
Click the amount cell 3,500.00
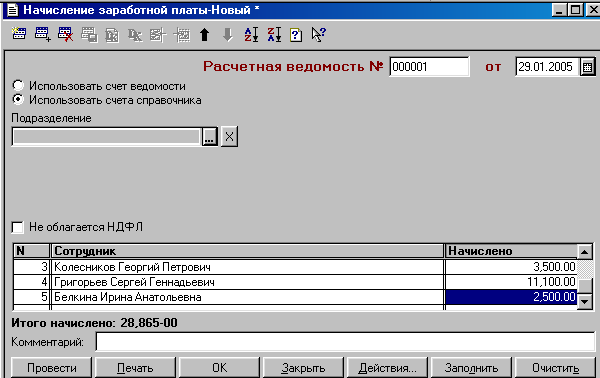pyautogui.click(x=511, y=267)
